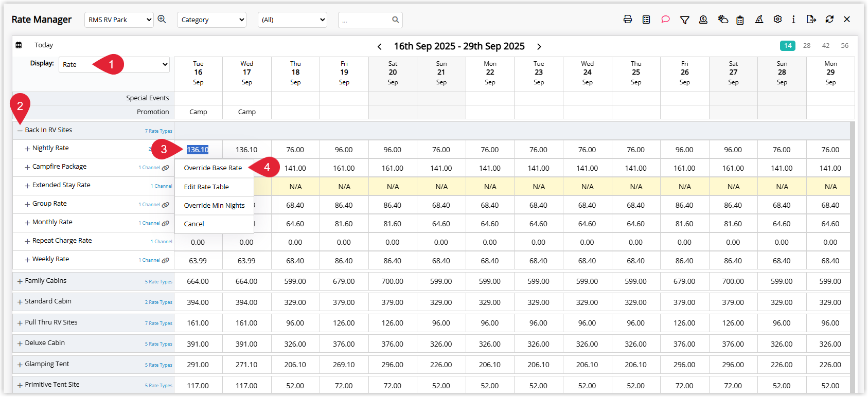Click Deluxe Cabin 391.00 for Tue 16
This screenshot has height=397, width=868.
[198, 344]
